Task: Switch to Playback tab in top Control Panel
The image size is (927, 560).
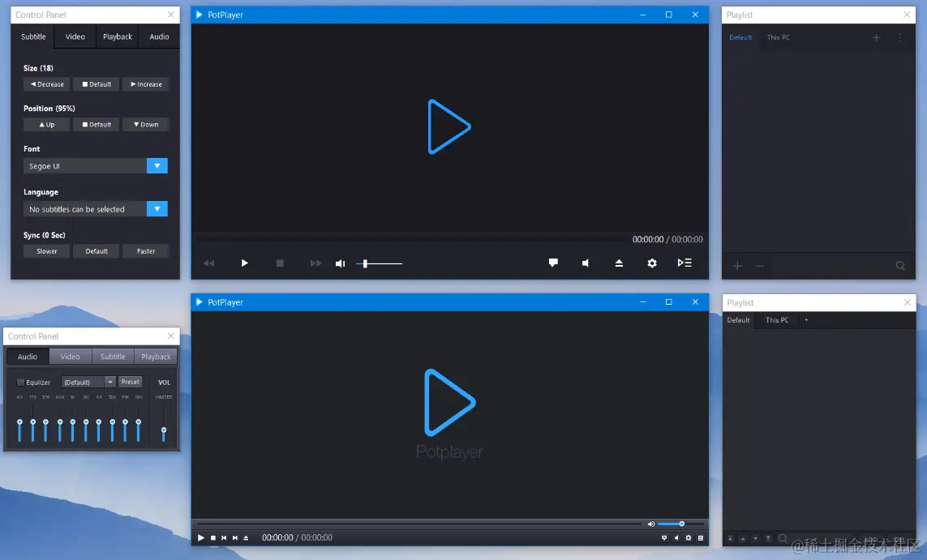Action: coord(118,36)
